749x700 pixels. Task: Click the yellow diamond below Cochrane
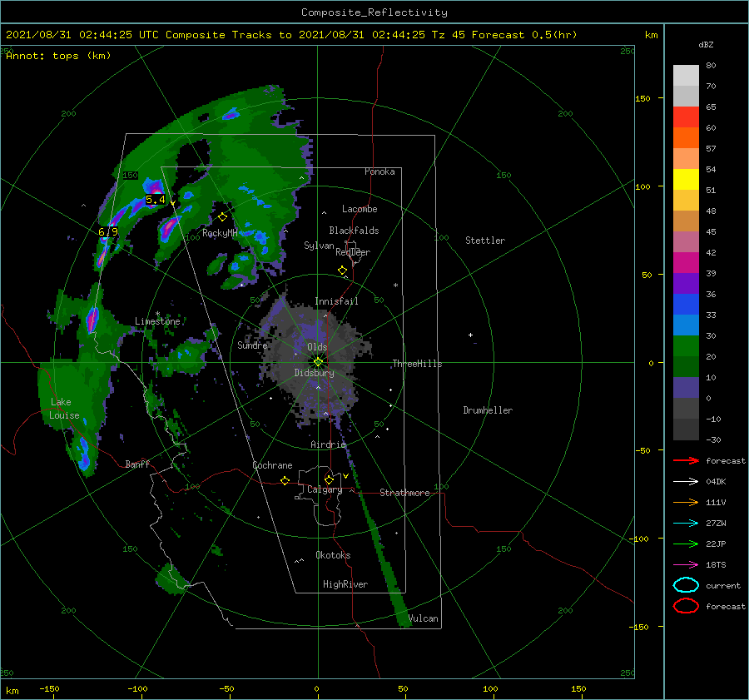(x=285, y=481)
